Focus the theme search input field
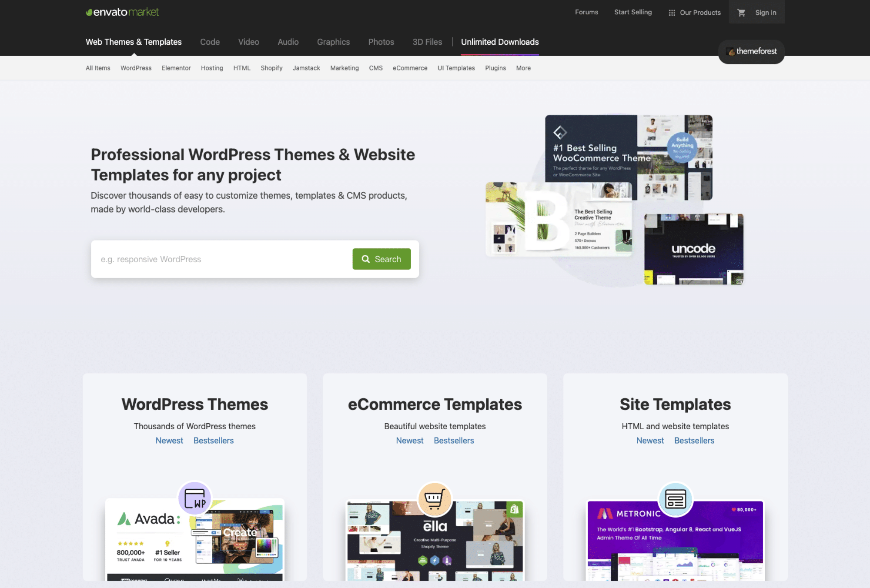This screenshot has width=870, height=588. [222, 259]
